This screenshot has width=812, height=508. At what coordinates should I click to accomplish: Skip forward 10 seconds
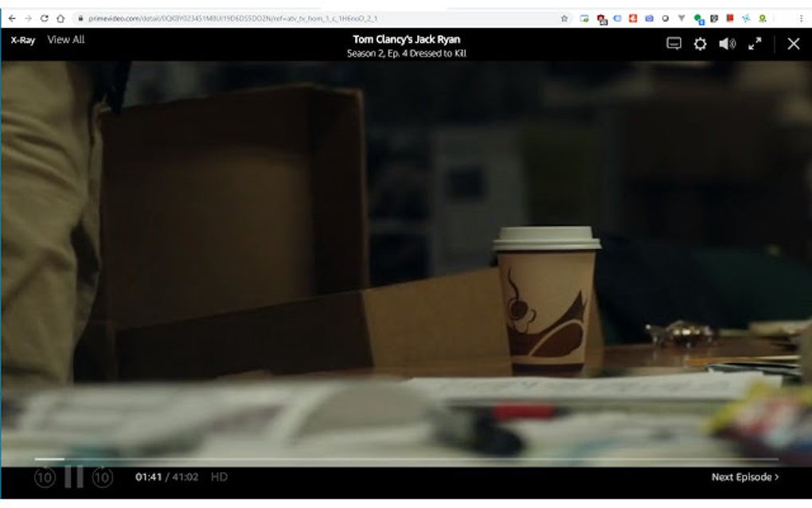(100, 476)
